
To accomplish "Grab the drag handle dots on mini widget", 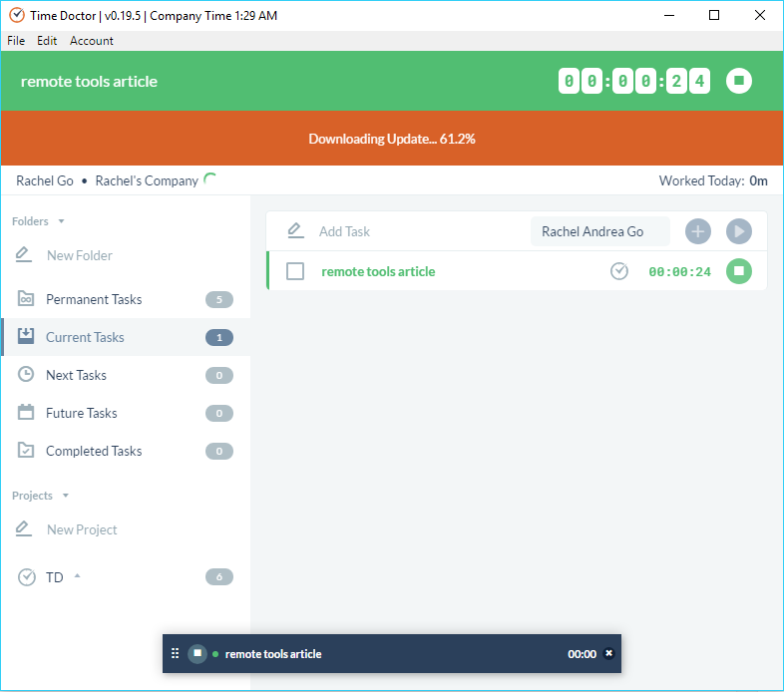I will pyautogui.click(x=175, y=653).
